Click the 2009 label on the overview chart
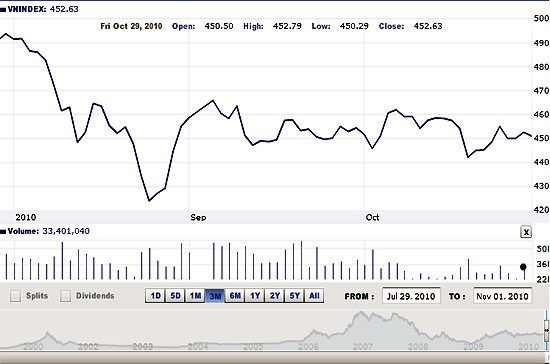The height and width of the screenshot is (364, 550). coord(473,347)
